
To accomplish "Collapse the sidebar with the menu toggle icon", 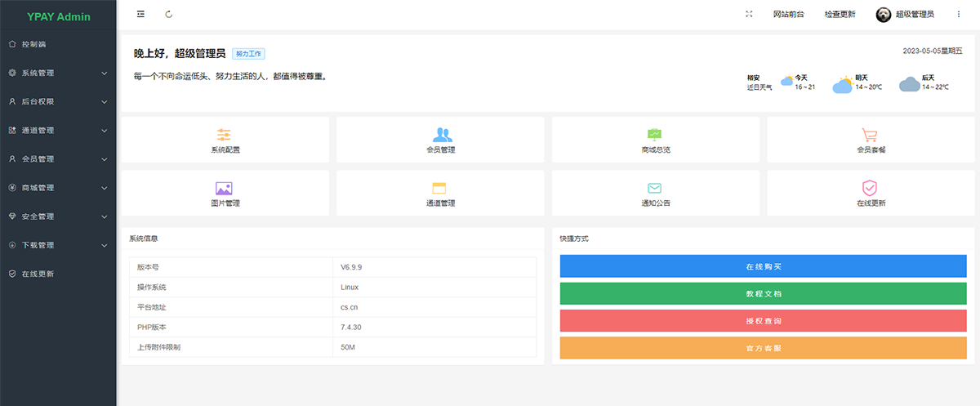I will [140, 14].
